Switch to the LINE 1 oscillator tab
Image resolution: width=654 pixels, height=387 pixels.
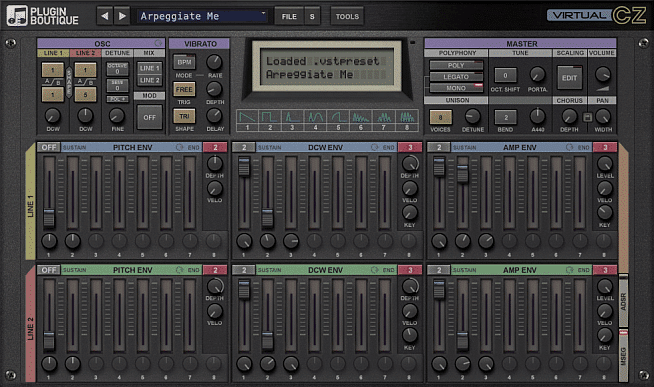coord(53,53)
